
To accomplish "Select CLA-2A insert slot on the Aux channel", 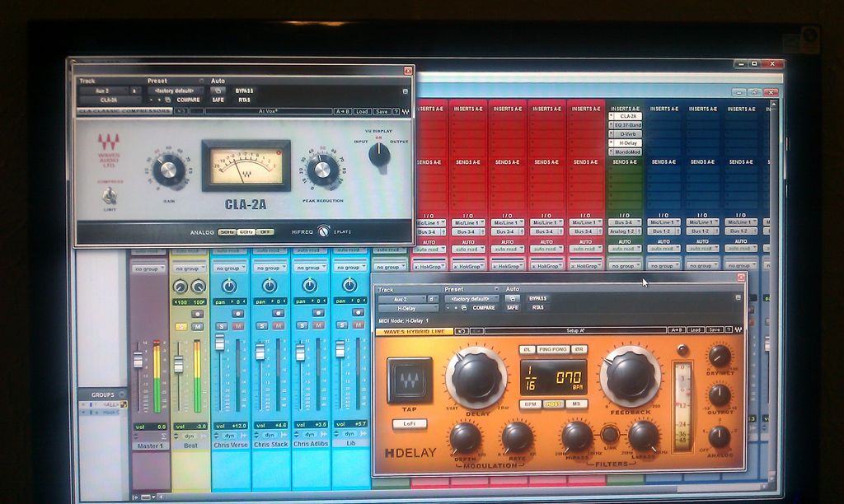I will pos(626,116).
